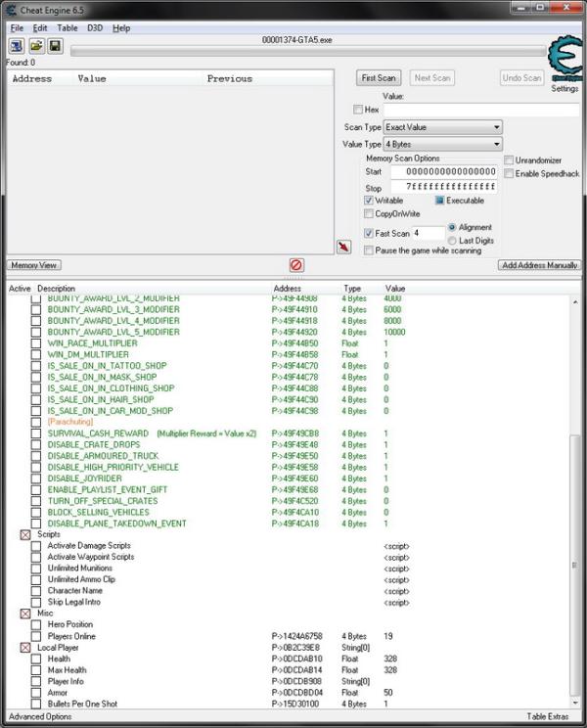Image resolution: width=587 pixels, height=728 pixels.
Task: Open the D3D menu
Action: 95,27
